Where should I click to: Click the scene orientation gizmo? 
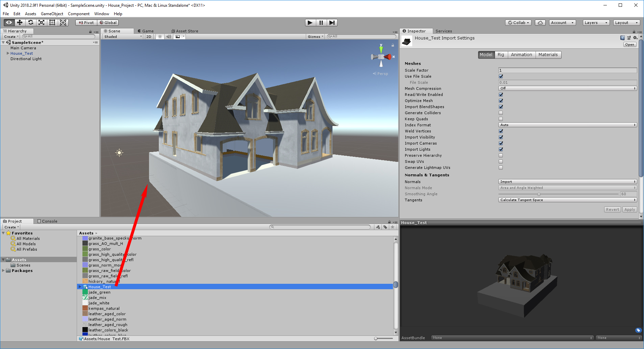(381, 57)
